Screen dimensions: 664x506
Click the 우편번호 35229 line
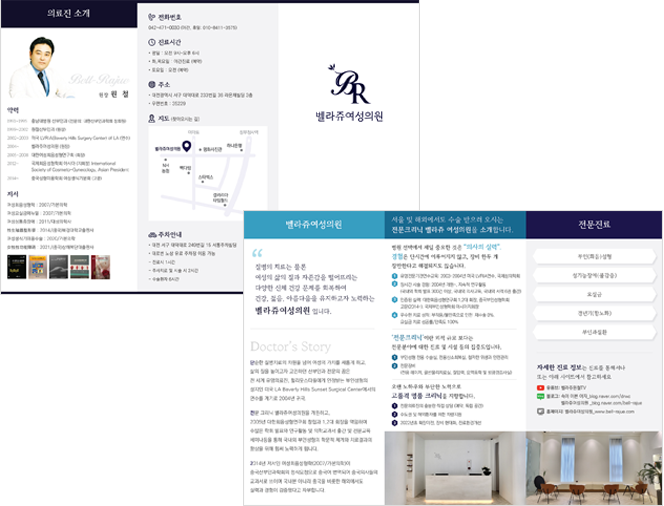(169, 103)
